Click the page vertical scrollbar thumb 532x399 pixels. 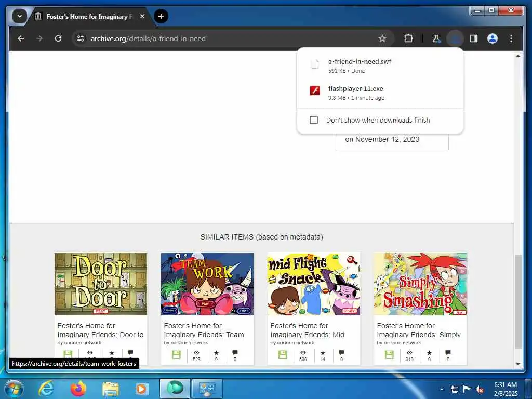coord(518,302)
